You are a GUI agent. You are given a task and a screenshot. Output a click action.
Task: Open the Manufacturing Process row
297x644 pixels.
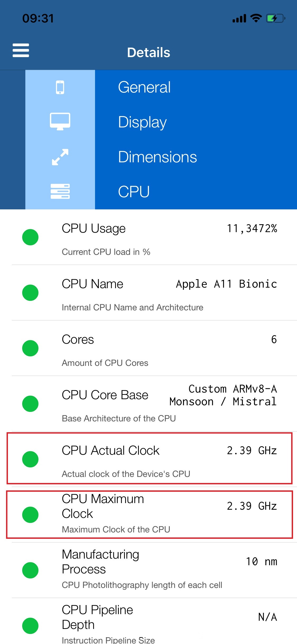pos(154,570)
